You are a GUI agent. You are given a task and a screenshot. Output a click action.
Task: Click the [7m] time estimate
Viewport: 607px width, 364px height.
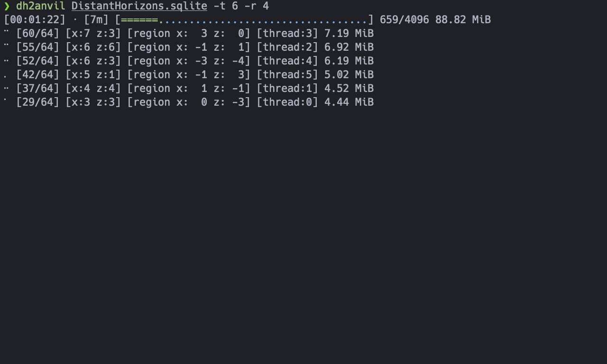pyautogui.click(x=96, y=20)
